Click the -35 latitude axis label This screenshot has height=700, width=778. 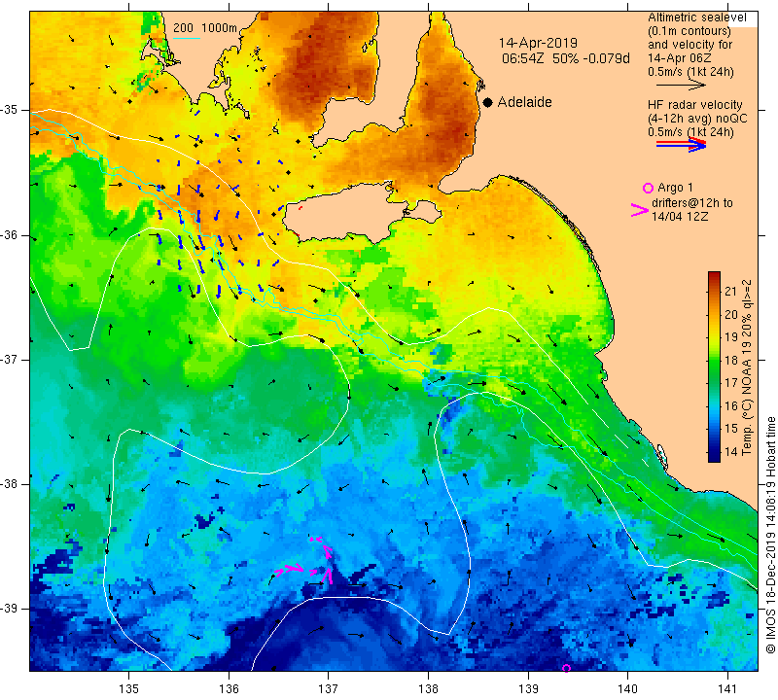click(x=9, y=110)
